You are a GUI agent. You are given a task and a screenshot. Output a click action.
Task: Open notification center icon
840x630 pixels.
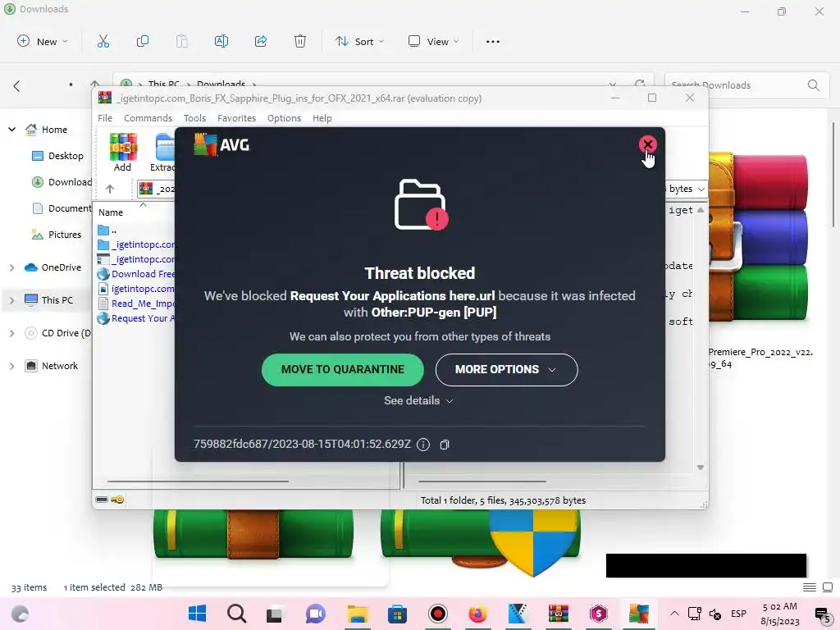coord(822,614)
